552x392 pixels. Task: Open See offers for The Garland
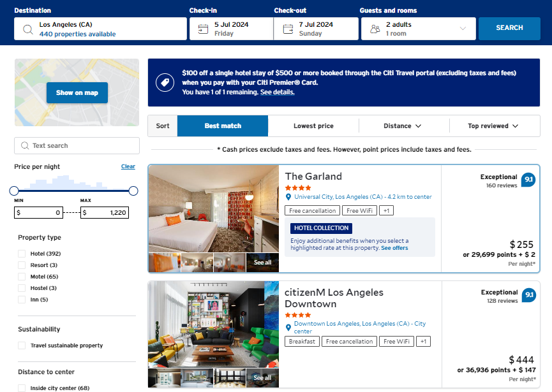394,248
